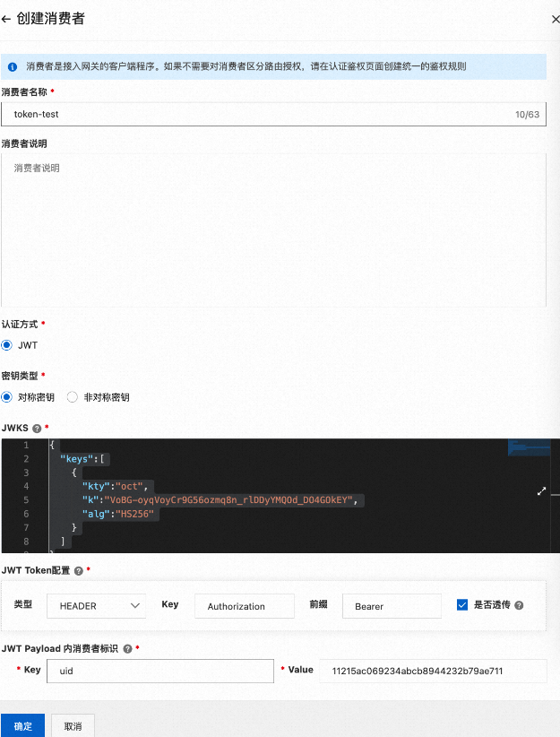Open the 类型 HEADER dropdown
The width and height of the screenshot is (560, 737).
pos(96,606)
